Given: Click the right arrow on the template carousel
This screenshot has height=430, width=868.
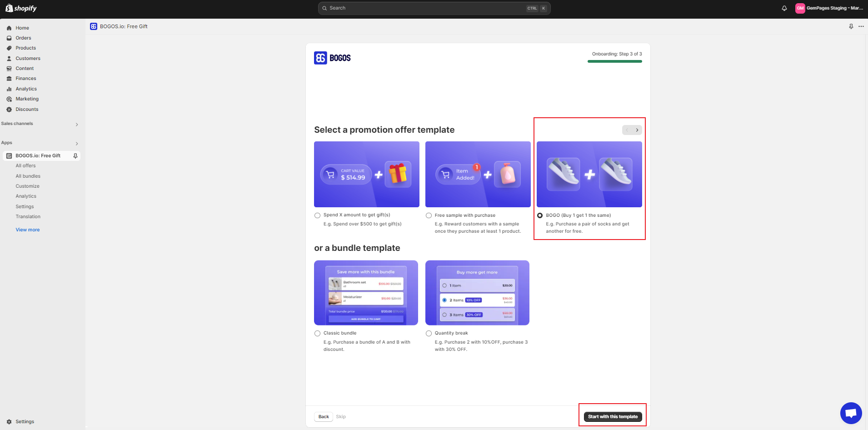Looking at the screenshot, I should 637,130.
